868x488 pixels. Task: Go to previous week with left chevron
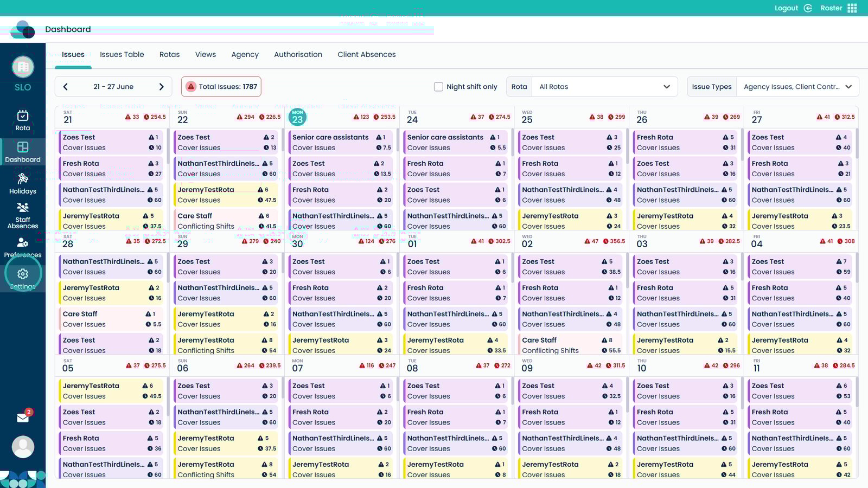click(66, 87)
